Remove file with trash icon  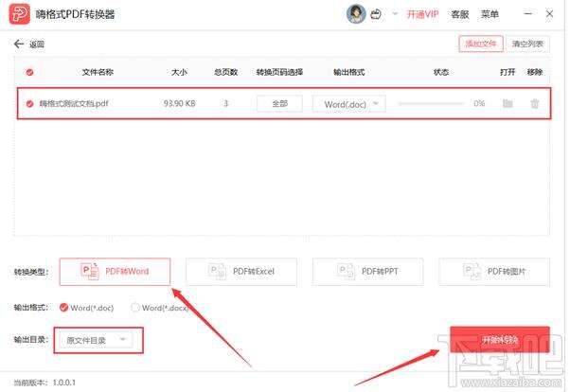click(535, 103)
